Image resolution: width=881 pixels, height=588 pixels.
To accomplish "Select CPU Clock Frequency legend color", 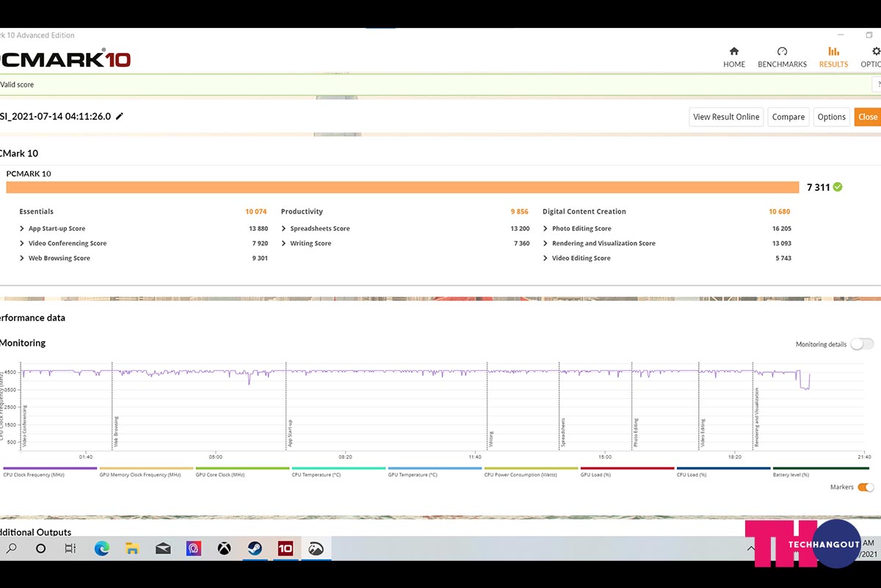I will tap(50, 468).
